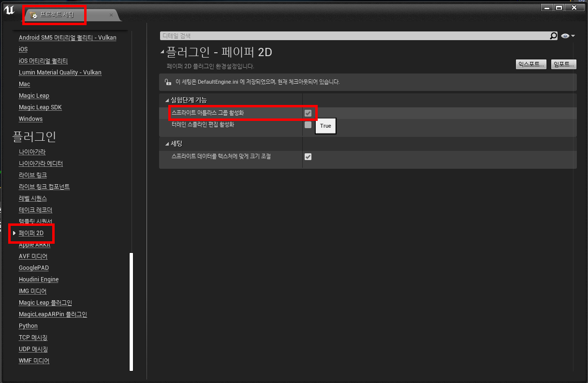Open the Magic Leap settings
Image resolution: width=588 pixels, height=383 pixels.
[34, 96]
